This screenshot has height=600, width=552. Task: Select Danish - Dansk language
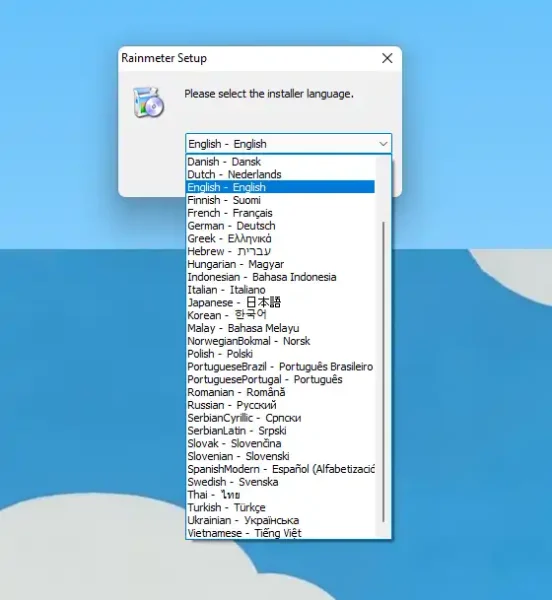(280, 161)
